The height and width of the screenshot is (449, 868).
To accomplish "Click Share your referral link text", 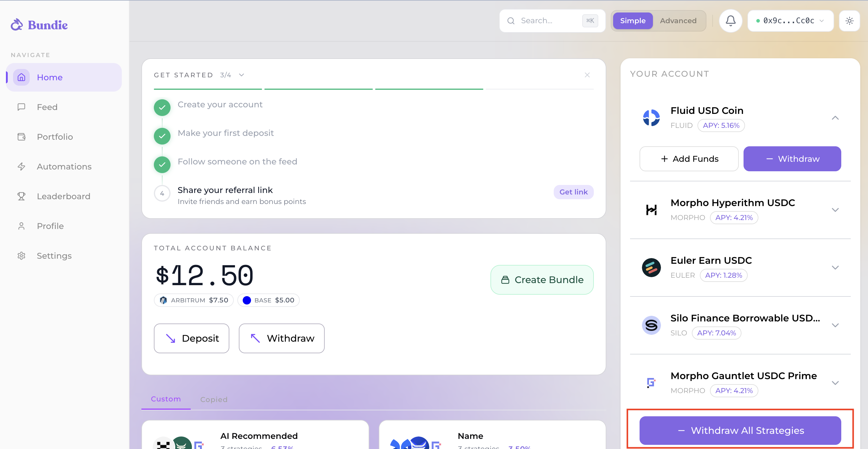I will 225,190.
